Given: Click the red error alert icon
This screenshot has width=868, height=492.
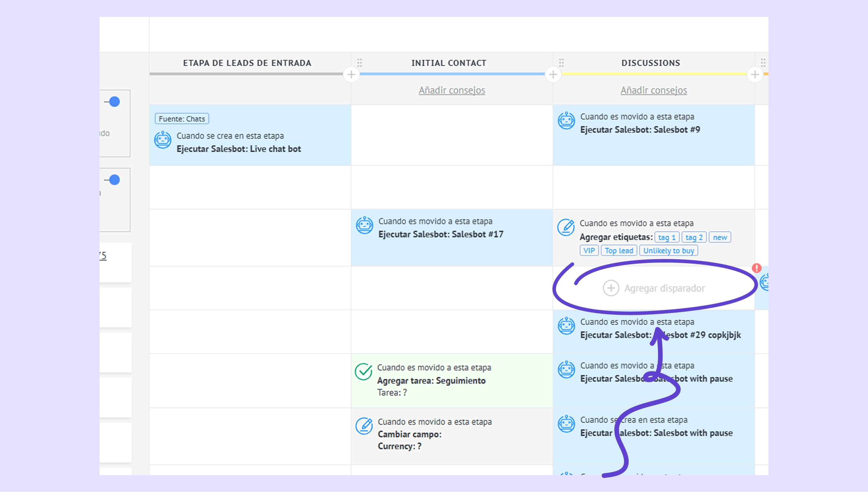Looking at the screenshot, I should (x=756, y=268).
